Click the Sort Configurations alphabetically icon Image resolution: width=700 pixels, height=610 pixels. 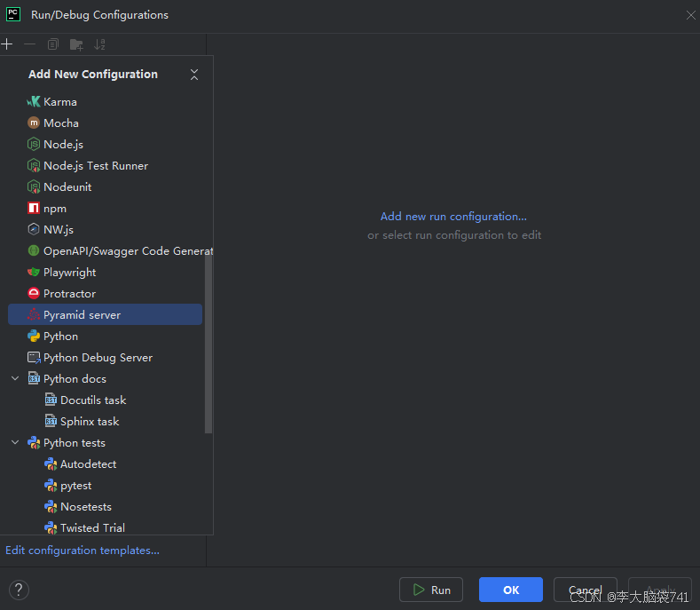[x=99, y=44]
